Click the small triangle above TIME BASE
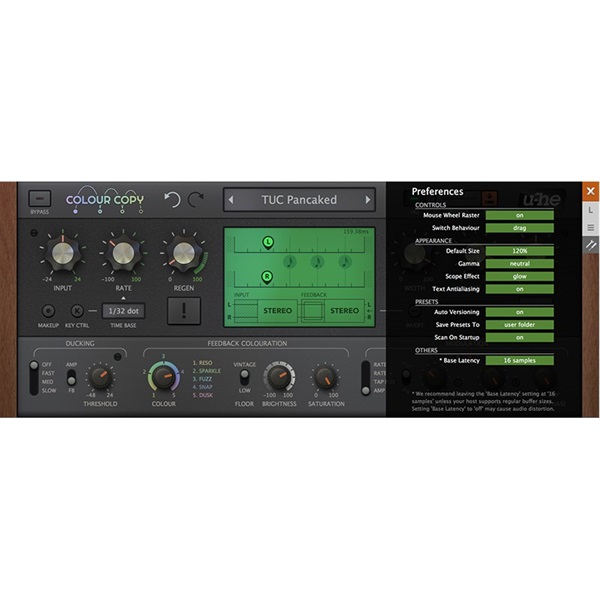Image resolution: width=600 pixels, height=600 pixels. (x=123, y=298)
